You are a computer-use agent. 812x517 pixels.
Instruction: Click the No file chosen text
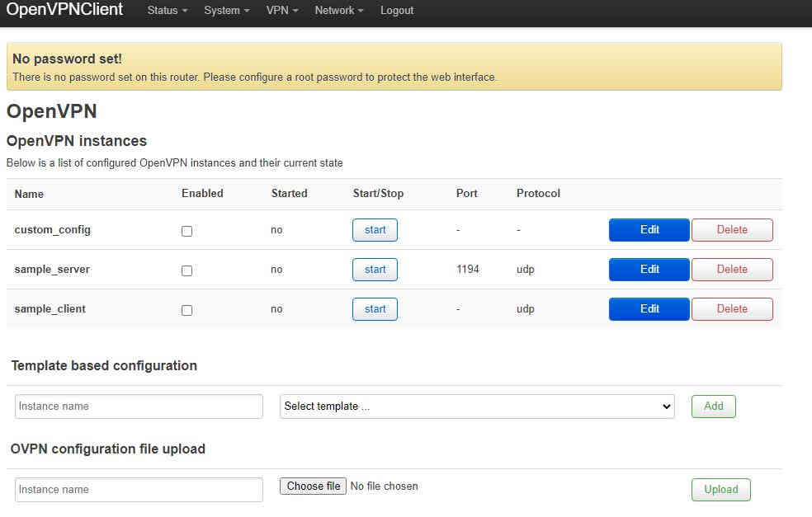[x=385, y=486]
